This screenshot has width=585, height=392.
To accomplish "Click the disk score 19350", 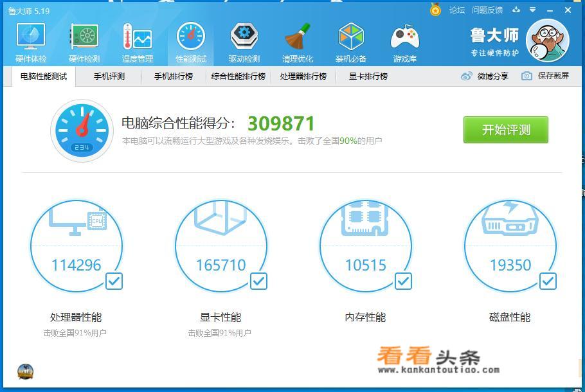I will coord(510,265).
